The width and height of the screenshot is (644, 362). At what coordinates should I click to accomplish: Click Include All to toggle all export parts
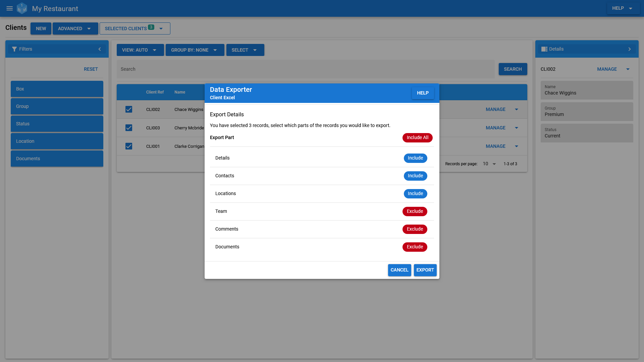[x=417, y=137]
